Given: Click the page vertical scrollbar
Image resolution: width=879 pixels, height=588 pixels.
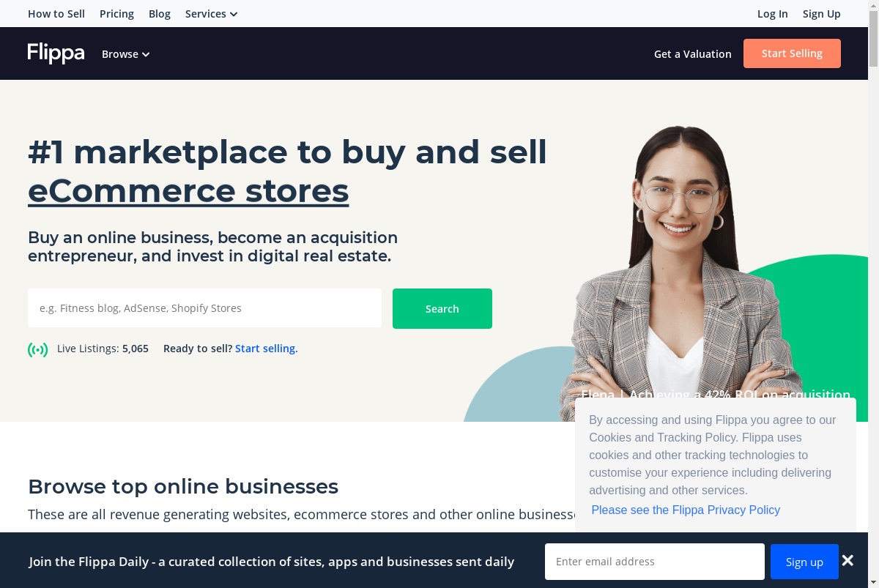Looking at the screenshot, I should pyautogui.click(x=873, y=293).
